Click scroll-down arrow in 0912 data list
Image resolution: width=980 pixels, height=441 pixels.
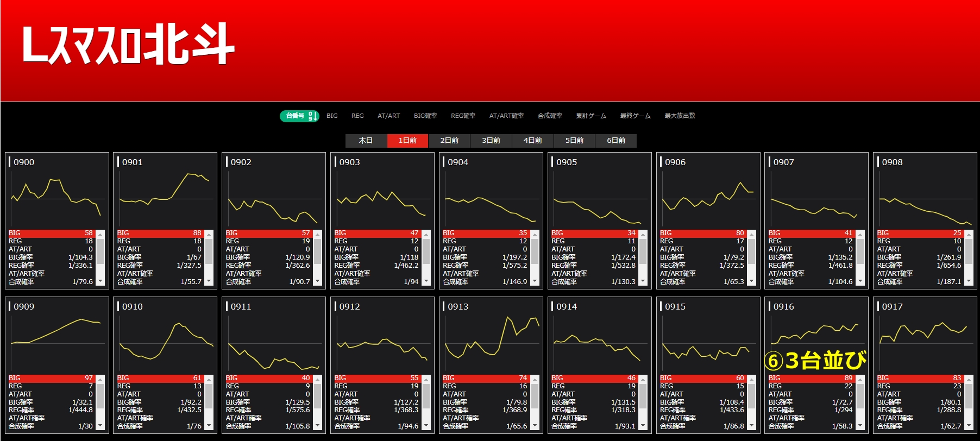pos(426,426)
